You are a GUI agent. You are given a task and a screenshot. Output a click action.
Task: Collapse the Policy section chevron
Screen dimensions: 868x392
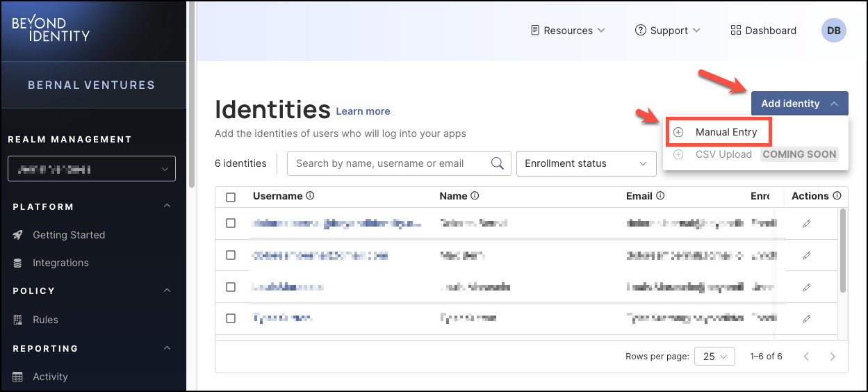[x=167, y=291]
